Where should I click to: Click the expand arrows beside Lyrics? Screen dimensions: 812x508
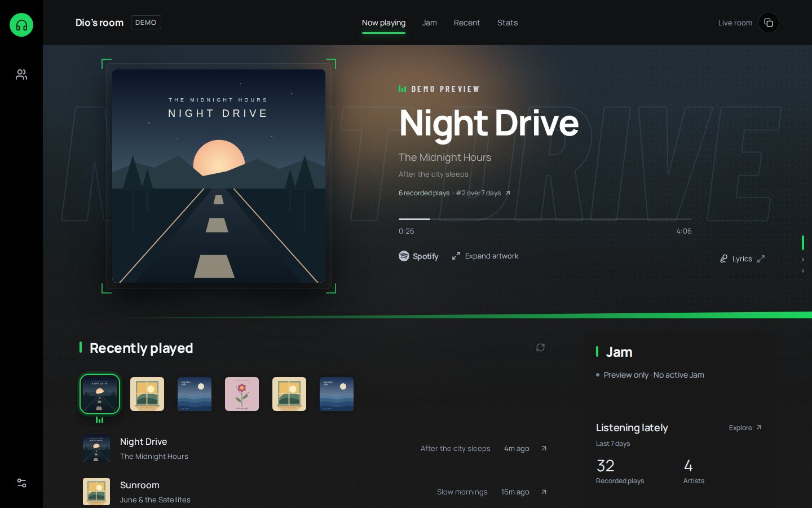click(761, 259)
